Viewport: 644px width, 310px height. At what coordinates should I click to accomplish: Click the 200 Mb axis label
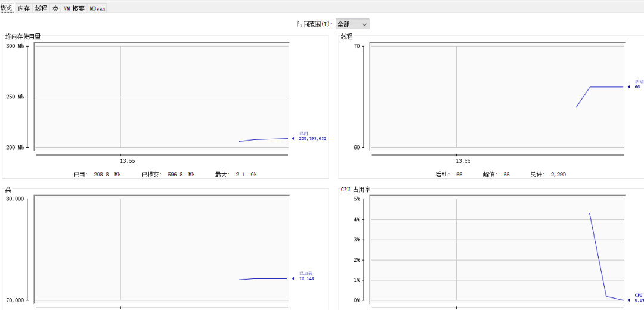pyautogui.click(x=15, y=147)
